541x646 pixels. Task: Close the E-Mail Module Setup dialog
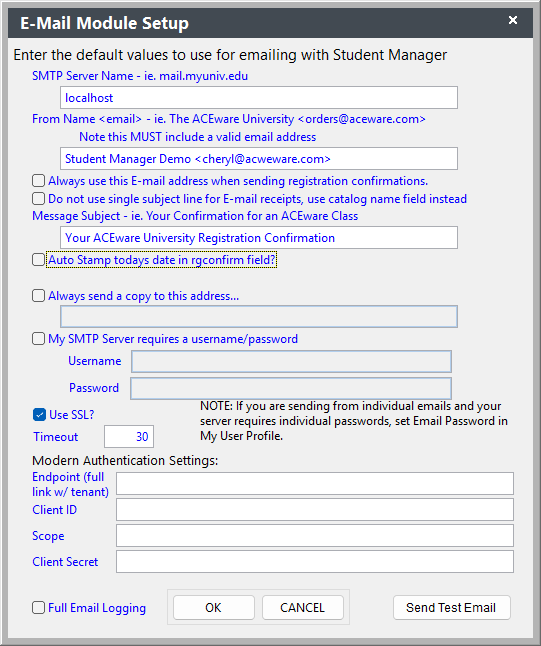(513, 20)
